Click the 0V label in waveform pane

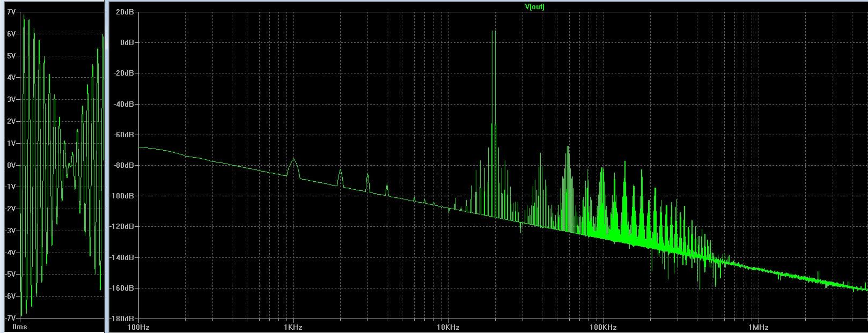coord(11,165)
